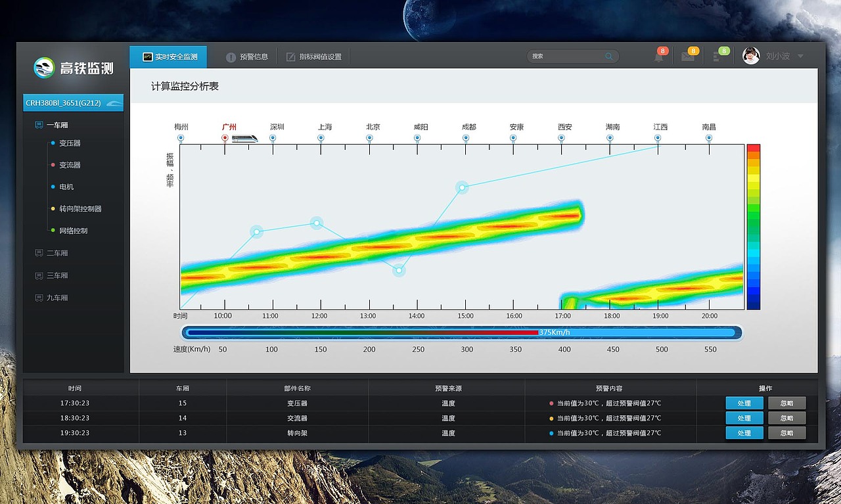Select 变压器 in the sidebar tree
This screenshot has width=841, height=504.
click(70, 143)
